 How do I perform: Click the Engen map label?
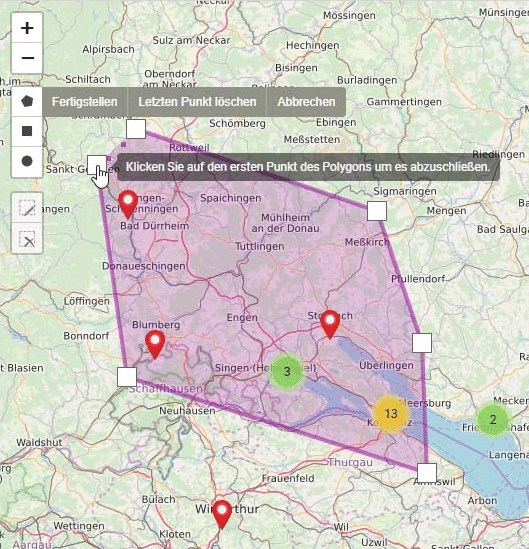(x=242, y=318)
